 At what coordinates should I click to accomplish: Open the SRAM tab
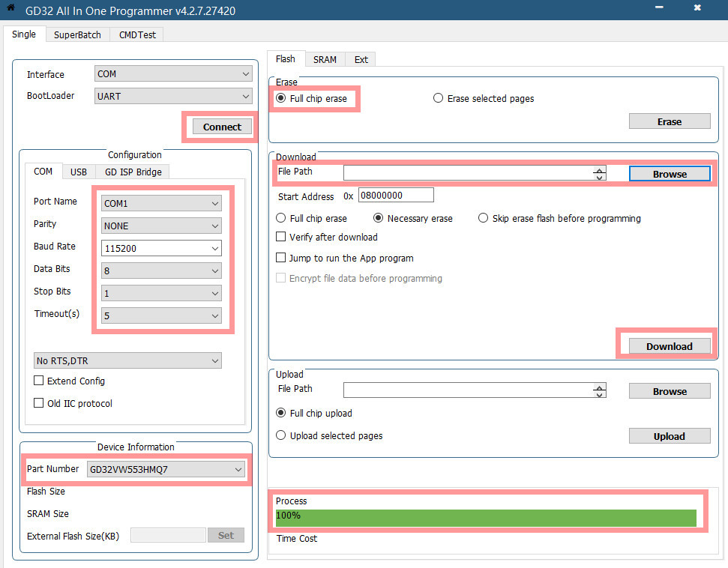325,59
